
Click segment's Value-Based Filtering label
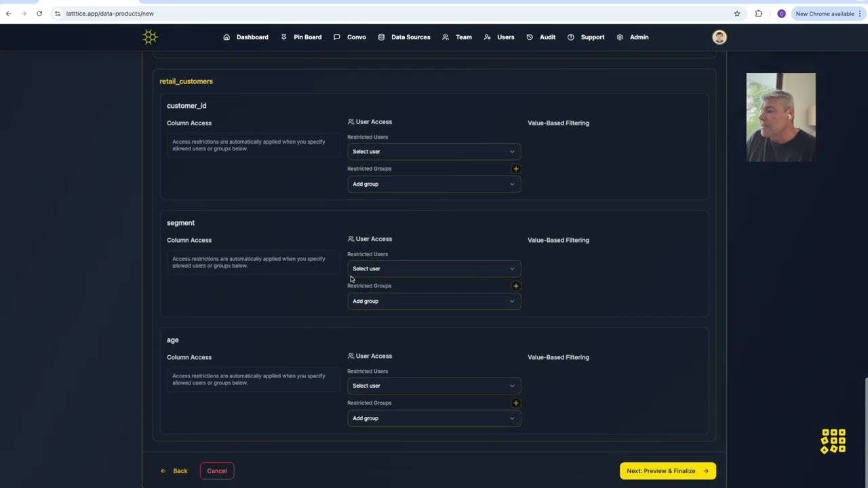558,240
